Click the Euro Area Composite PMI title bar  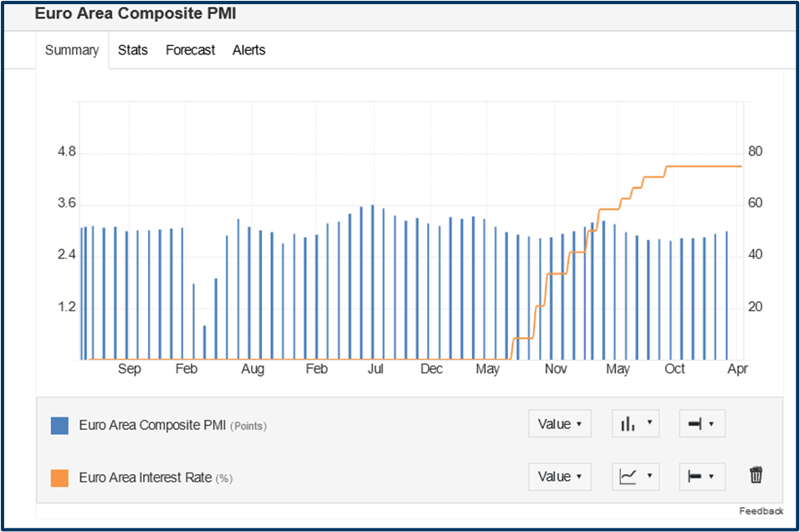tap(135, 13)
